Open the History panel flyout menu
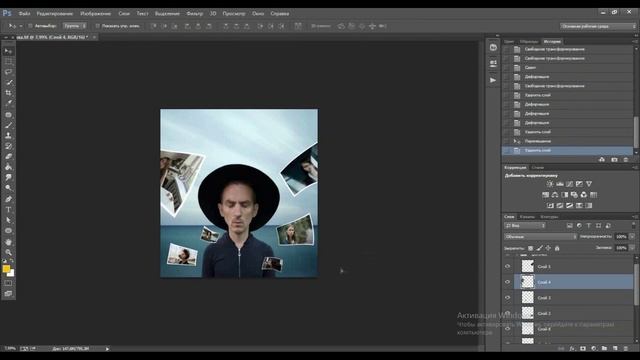This screenshot has height=360, width=640. click(x=635, y=42)
